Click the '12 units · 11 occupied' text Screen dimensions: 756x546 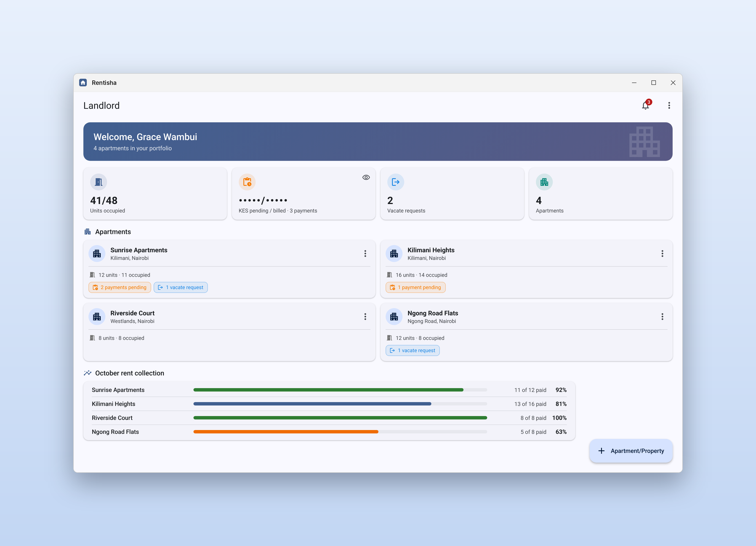pos(124,275)
